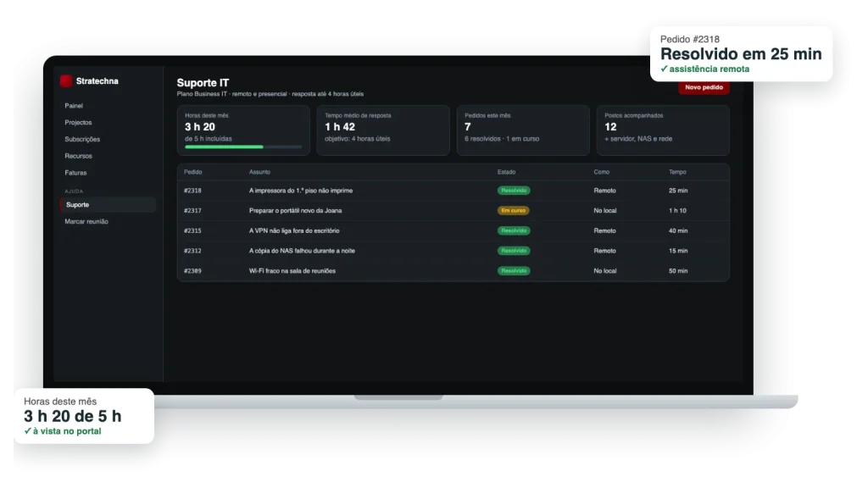The height and width of the screenshot is (488, 868).
Task: Select Recursos in the sidebar
Action: coord(78,156)
